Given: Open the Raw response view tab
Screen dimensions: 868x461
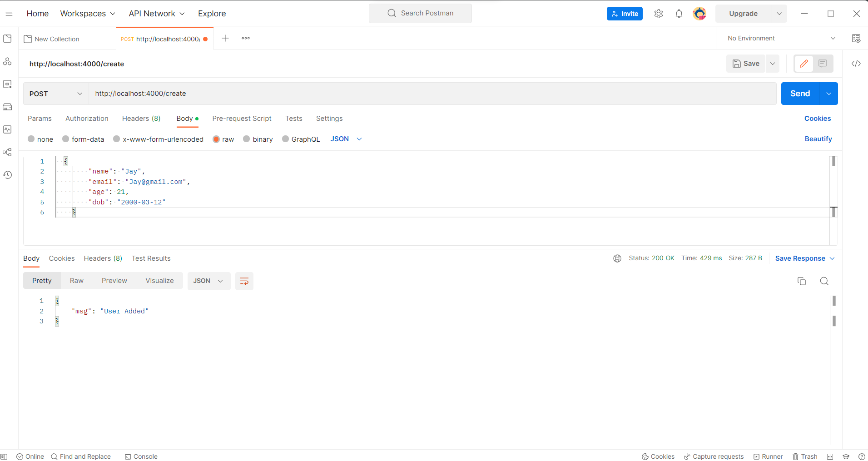Looking at the screenshot, I should coord(76,281).
